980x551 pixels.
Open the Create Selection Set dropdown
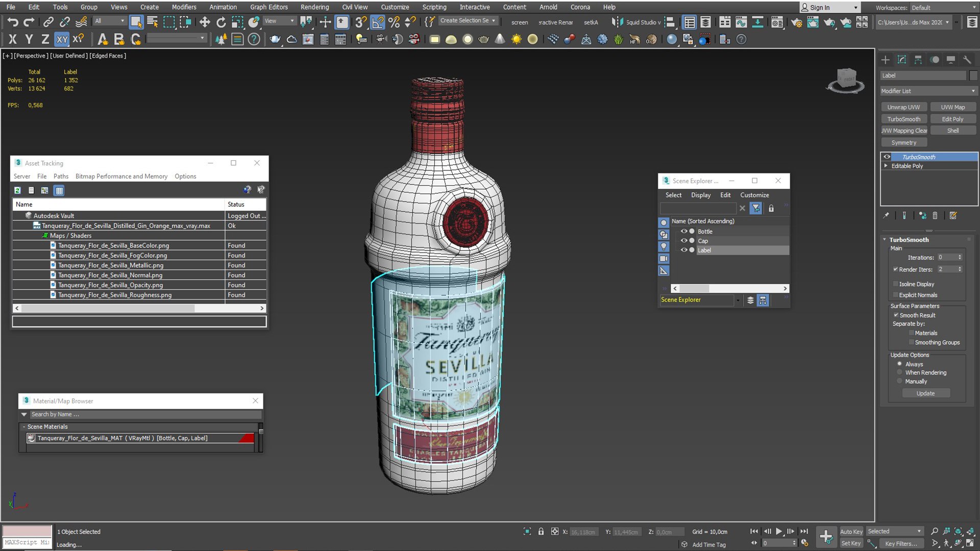pos(468,20)
